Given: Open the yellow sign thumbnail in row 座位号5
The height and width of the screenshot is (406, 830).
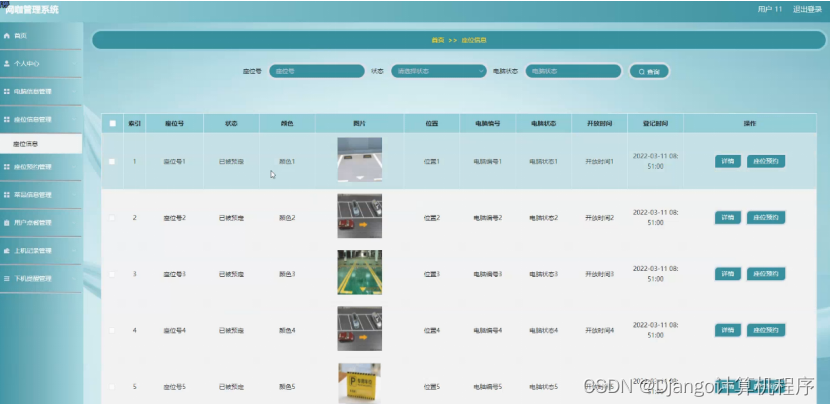Looking at the screenshot, I should pos(359,384).
